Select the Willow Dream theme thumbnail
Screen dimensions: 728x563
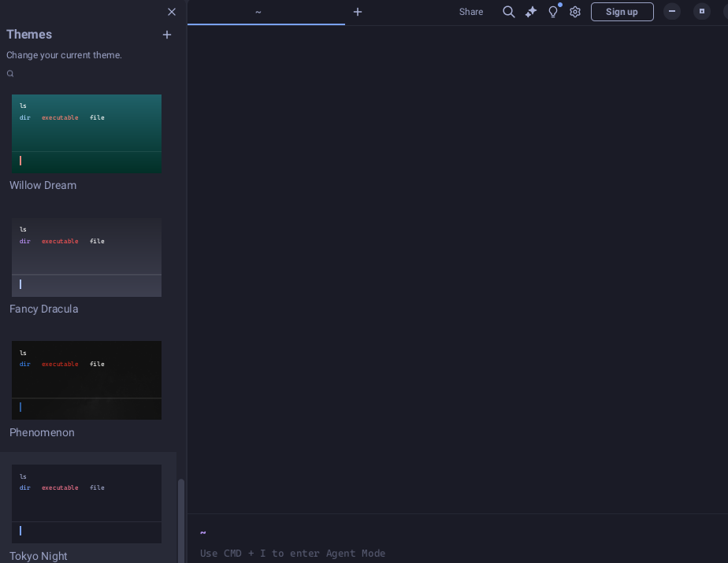pyautogui.click(x=87, y=134)
